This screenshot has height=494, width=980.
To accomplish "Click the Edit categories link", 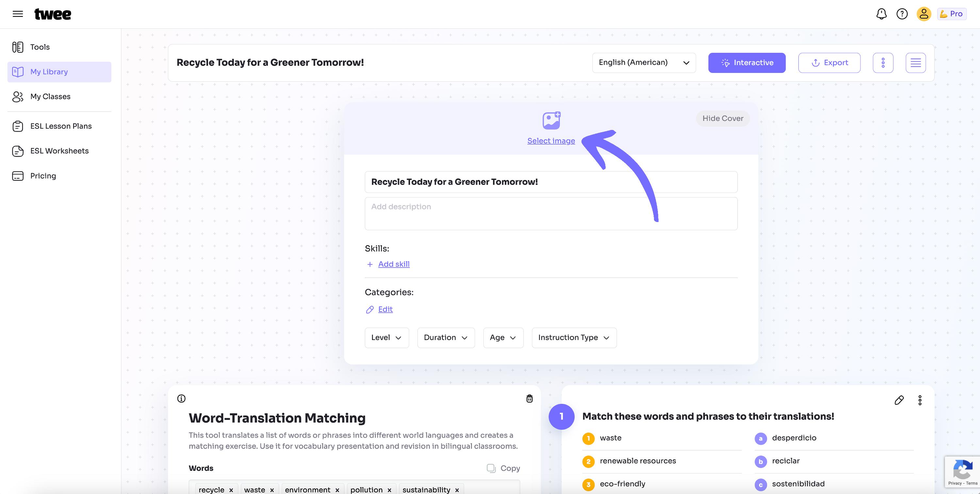I will coord(385,310).
